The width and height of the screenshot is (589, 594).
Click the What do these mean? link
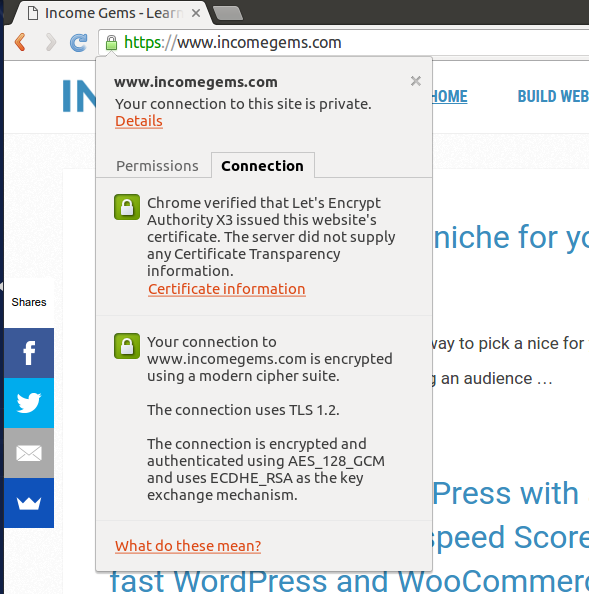[x=188, y=546]
